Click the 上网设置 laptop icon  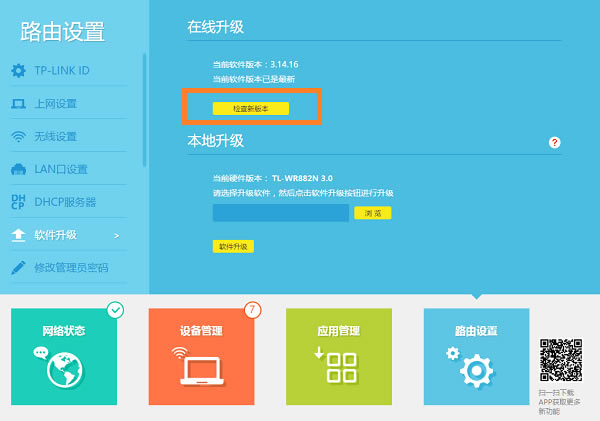18,104
